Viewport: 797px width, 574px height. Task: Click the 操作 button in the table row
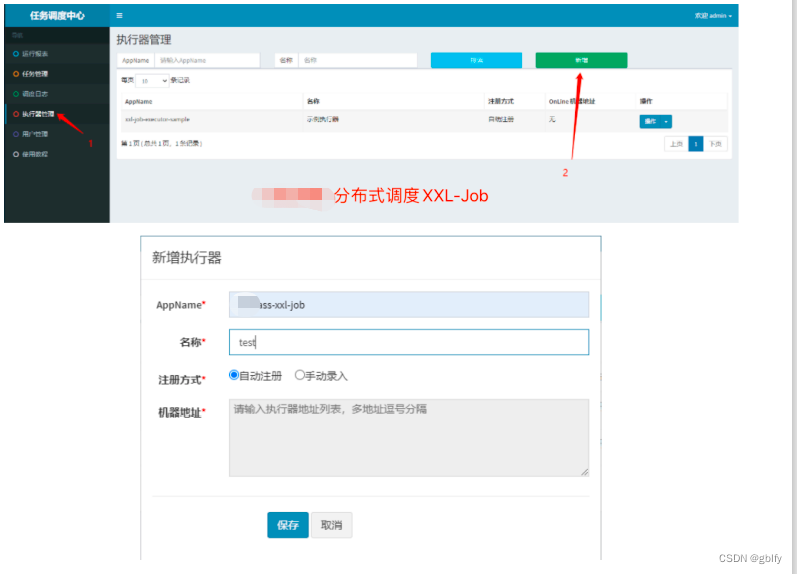coord(650,122)
